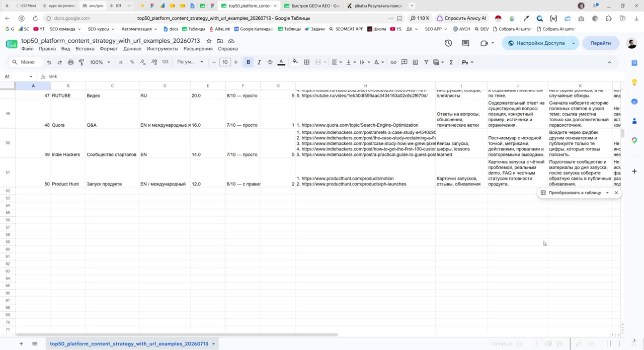
Task: Star the document title
Action: pos(209,41)
